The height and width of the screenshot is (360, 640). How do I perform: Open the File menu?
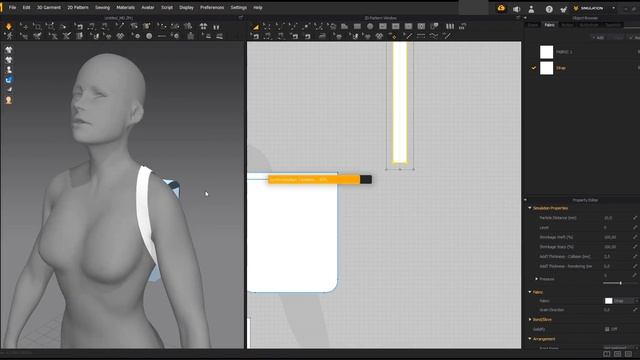coord(13,7)
